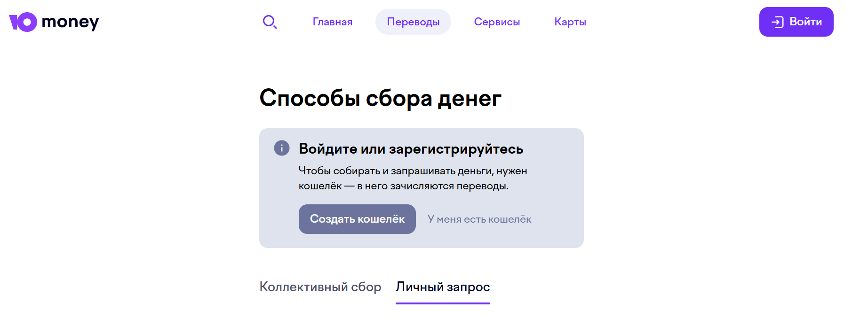Viewport: 868px width, 326px height.
Task: Click the login arrow icon inside Войти button
Action: point(778,21)
